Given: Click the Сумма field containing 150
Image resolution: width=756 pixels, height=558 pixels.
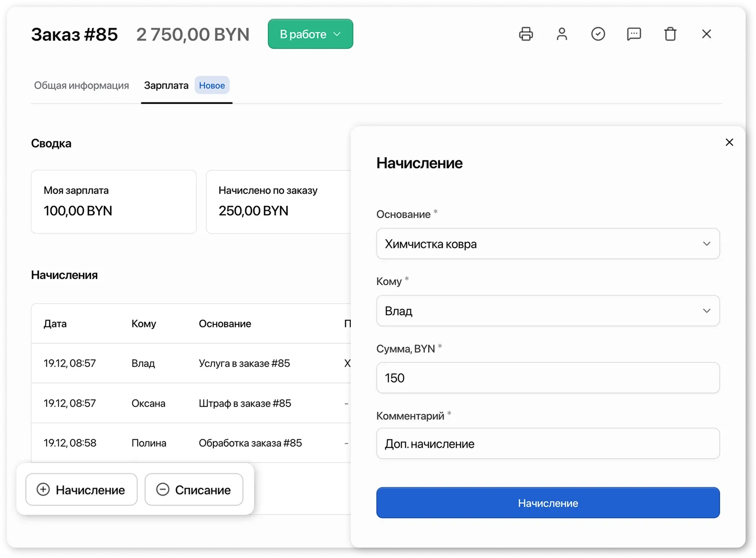Looking at the screenshot, I should [x=548, y=378].
